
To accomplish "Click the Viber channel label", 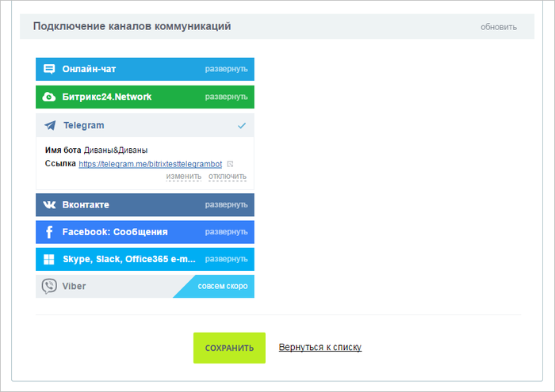I will (74, 287).
